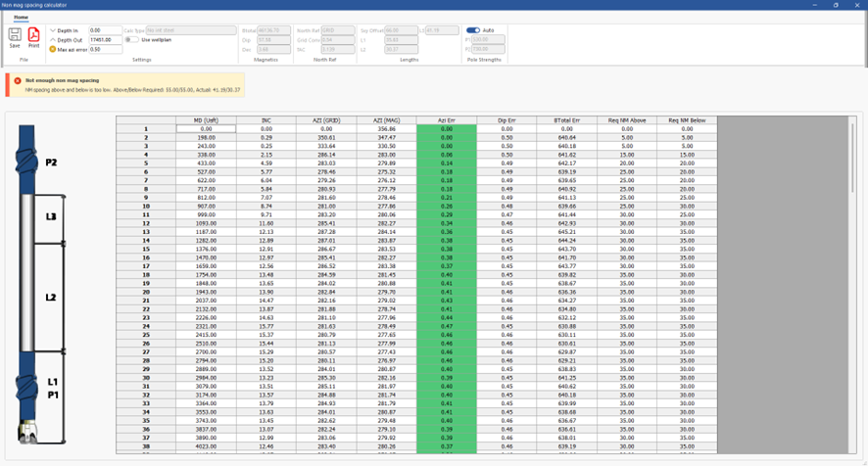Click the Max azi error value field

coord(105,49)
